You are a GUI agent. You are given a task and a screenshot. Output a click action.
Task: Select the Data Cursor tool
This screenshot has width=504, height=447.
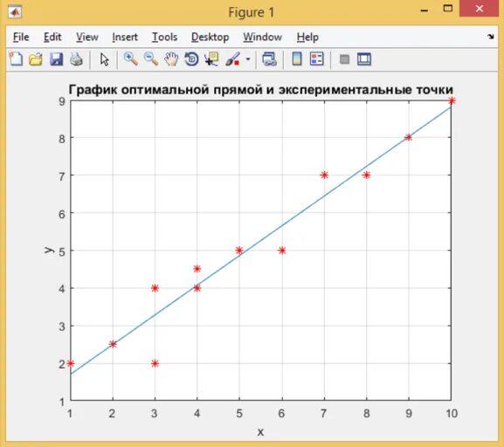tap(211, 59)
